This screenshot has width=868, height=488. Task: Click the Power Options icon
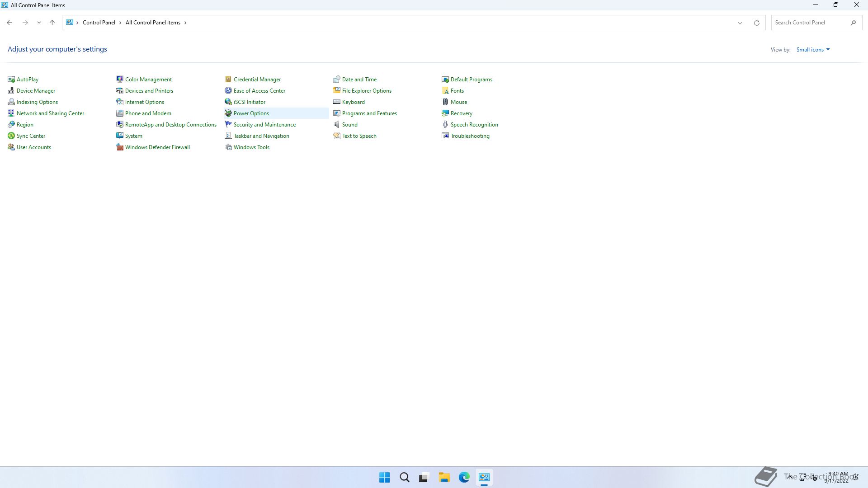point(228,113)
